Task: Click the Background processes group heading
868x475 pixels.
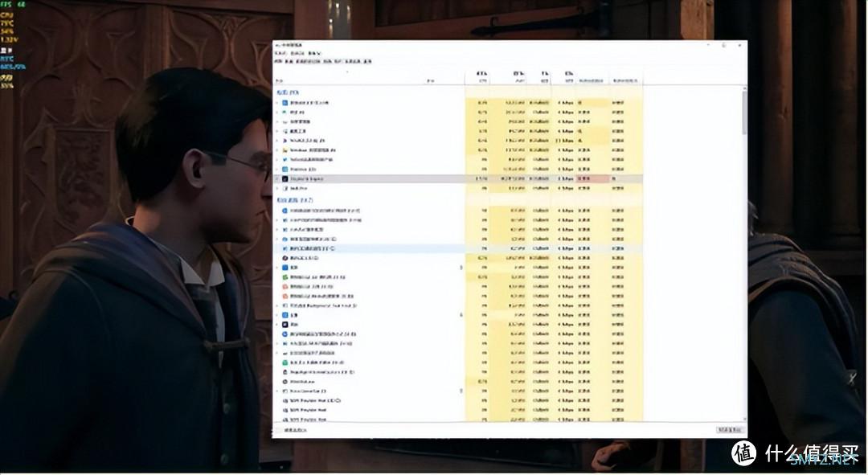Action: [x=294, y=200]
